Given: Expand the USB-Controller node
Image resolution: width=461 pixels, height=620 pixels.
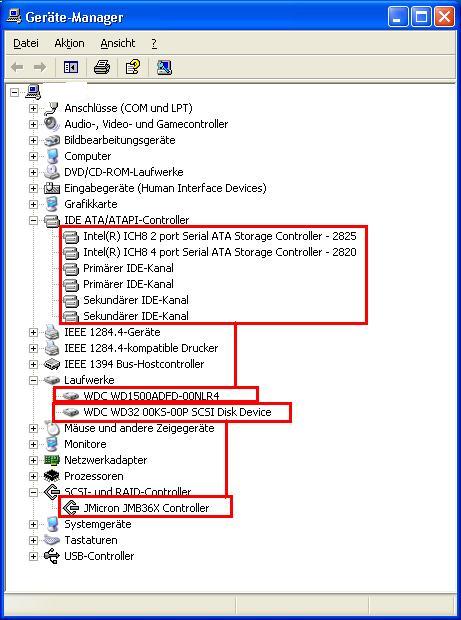Looking at the screenshot, I should click(x=33, y=556).
